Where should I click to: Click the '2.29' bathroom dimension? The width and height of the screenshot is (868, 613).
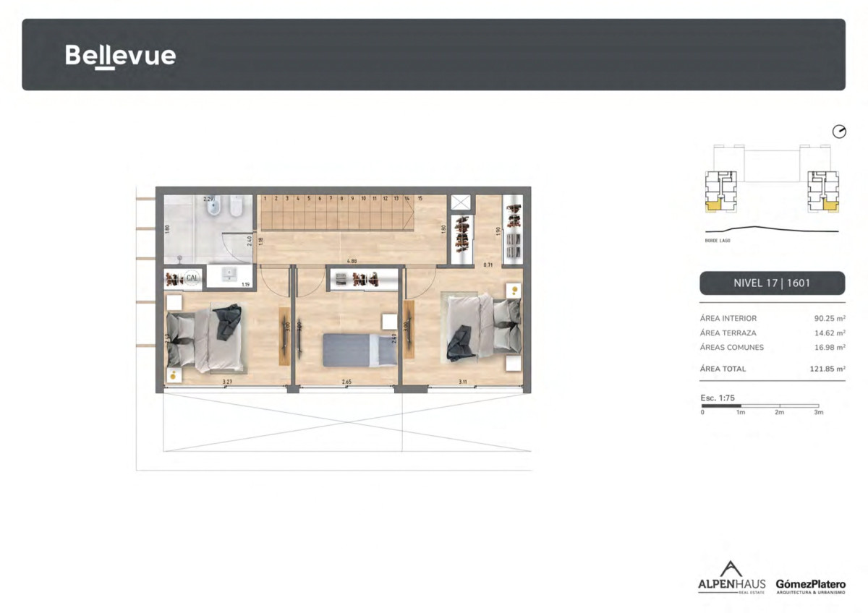coord(208,199)
